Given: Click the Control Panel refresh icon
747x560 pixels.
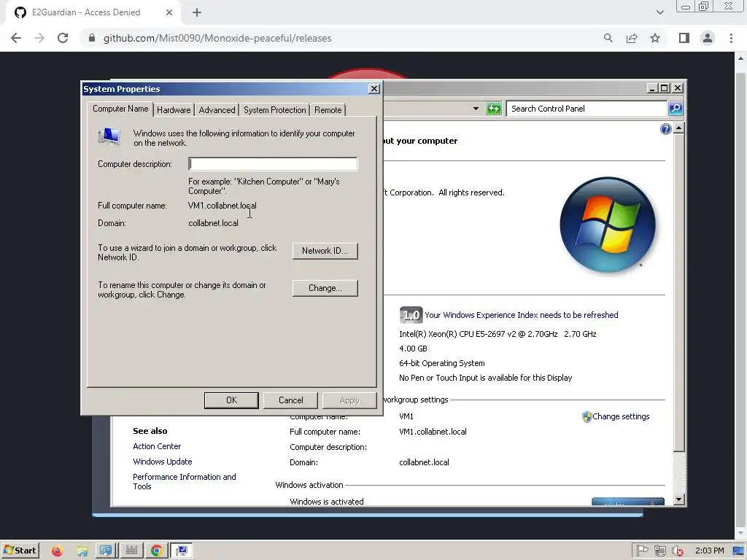Looking at the screenshot, I should 494,109.
